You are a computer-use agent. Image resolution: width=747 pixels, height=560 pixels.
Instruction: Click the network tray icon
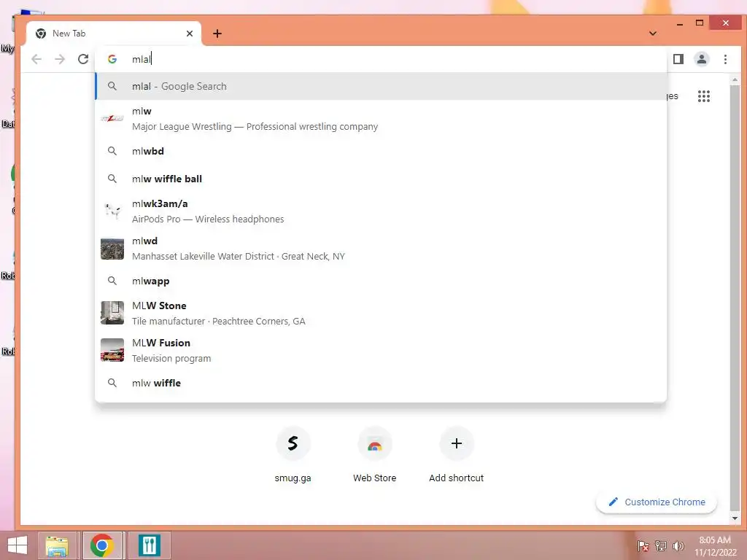(661, 546)
